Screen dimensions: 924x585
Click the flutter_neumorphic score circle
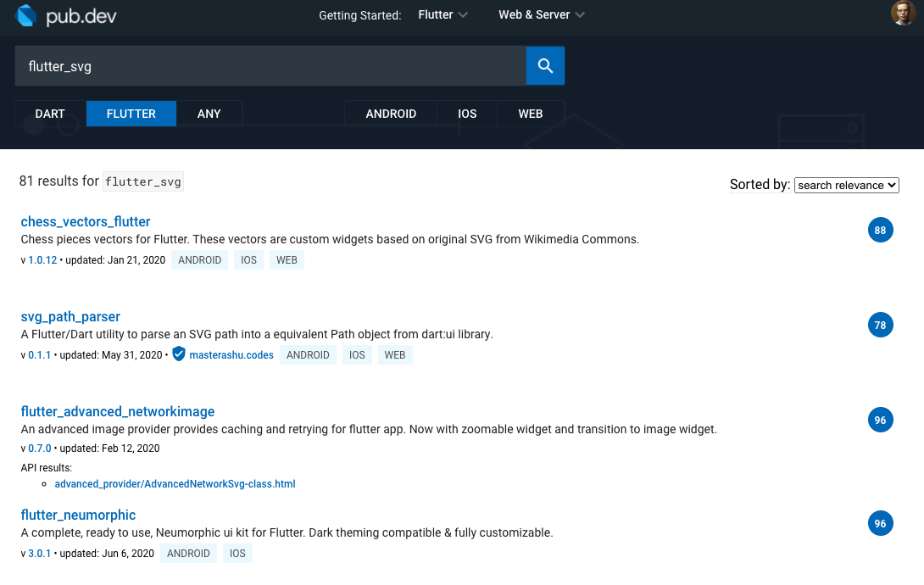click(880, 523)
